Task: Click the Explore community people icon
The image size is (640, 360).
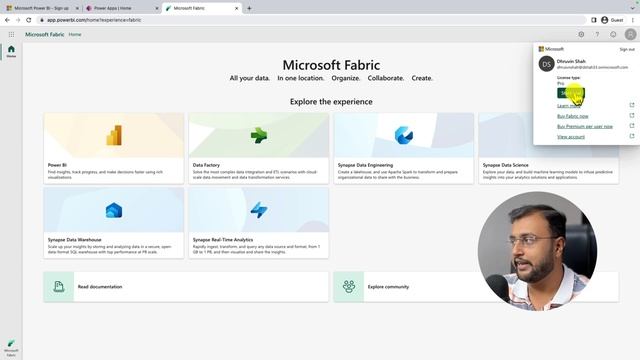Action: (x=349, y=287)
